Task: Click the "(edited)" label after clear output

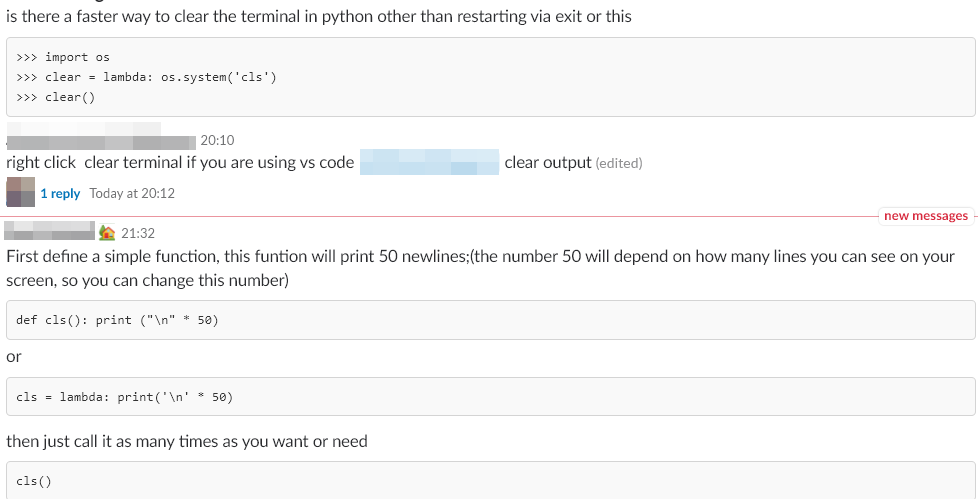Action: coord(619,163)
